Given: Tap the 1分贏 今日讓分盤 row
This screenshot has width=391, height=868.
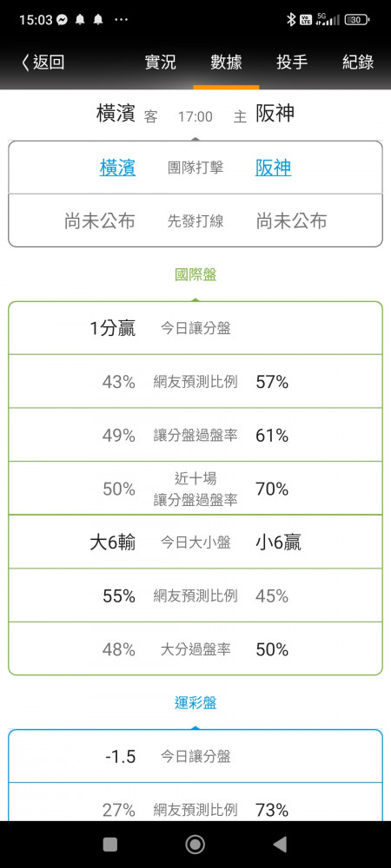Looking at the screenshot, I should 195,328.
